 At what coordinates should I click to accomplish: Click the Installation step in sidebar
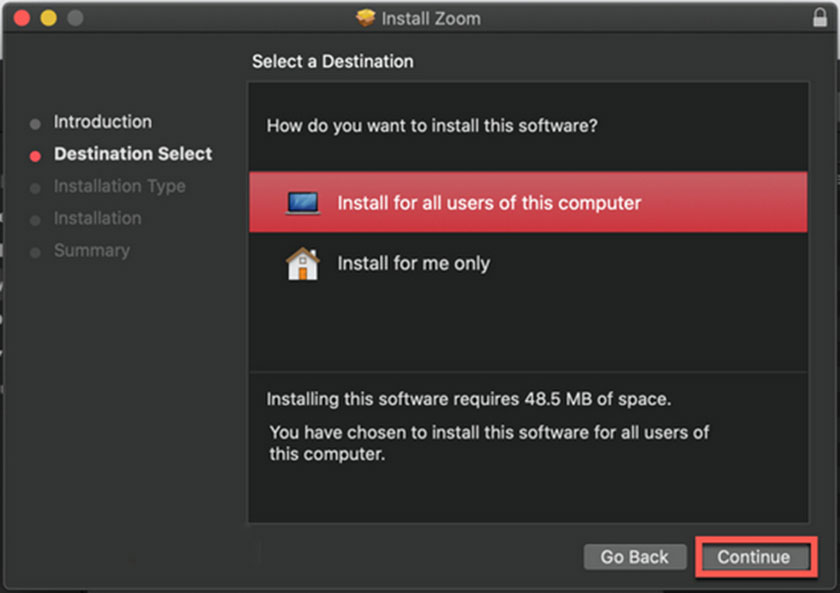(x=97, y=218)
